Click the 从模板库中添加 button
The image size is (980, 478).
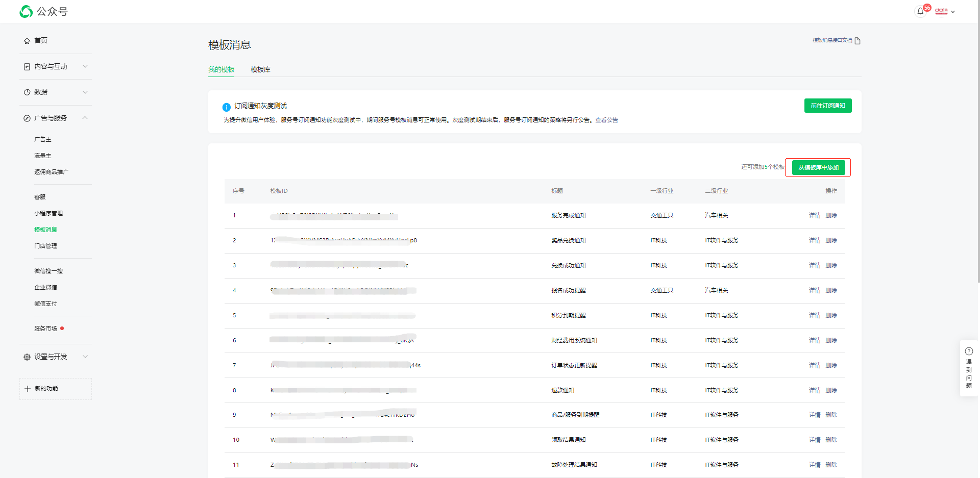(x=818, y=167)
